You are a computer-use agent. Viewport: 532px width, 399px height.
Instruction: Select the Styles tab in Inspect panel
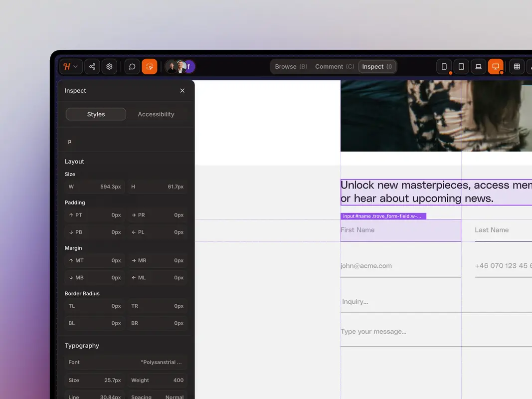(x=96, y=114)
